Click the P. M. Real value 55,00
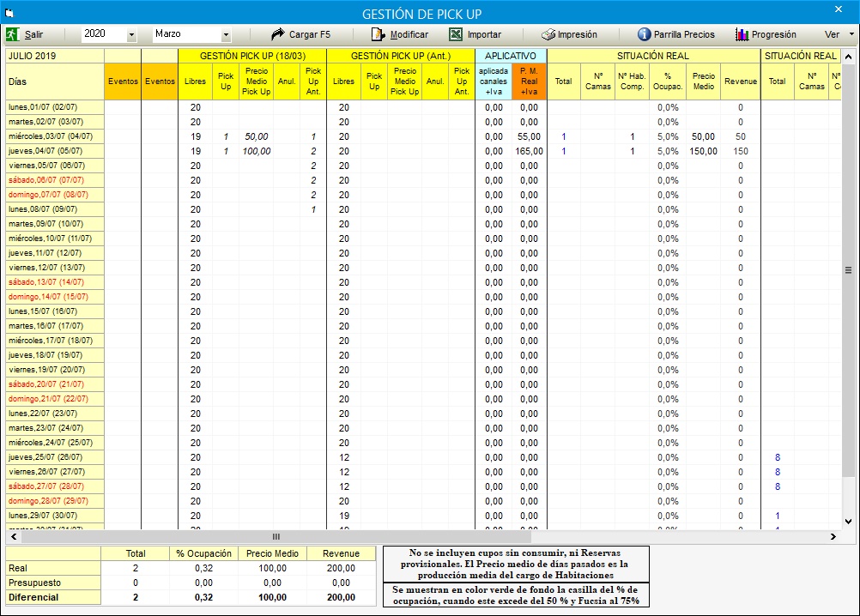The image size is (860, 616). [530, 137]
